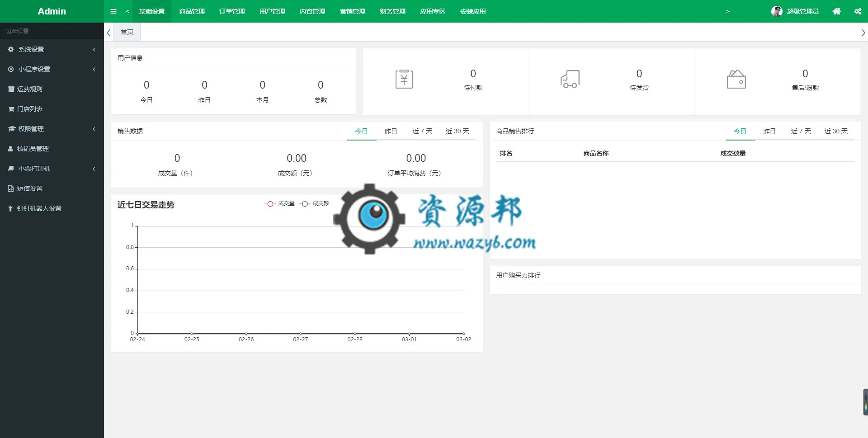The image size is (868, 438).
Task: Click the 商品名称 column header
Action: tap(596, 153)
